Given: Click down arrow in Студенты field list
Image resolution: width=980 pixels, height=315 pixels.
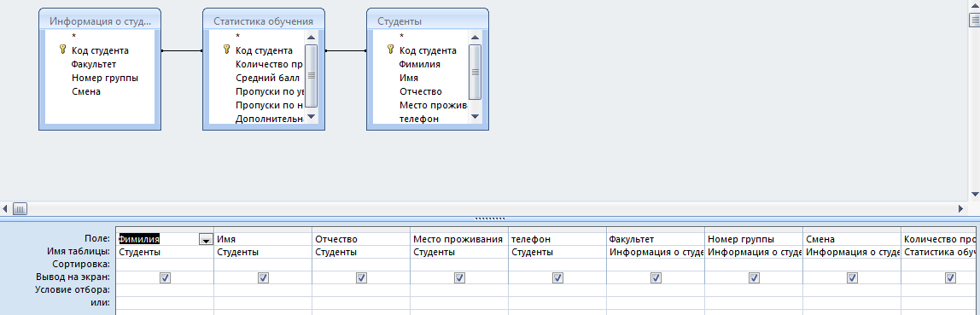Looking at the screenshot, I should [475, 117].
